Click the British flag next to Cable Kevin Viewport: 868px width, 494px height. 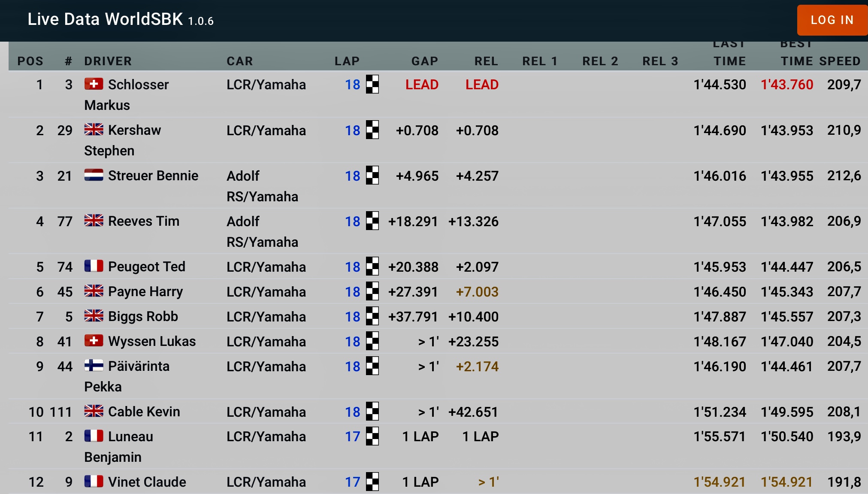click(x=94, y=411)
